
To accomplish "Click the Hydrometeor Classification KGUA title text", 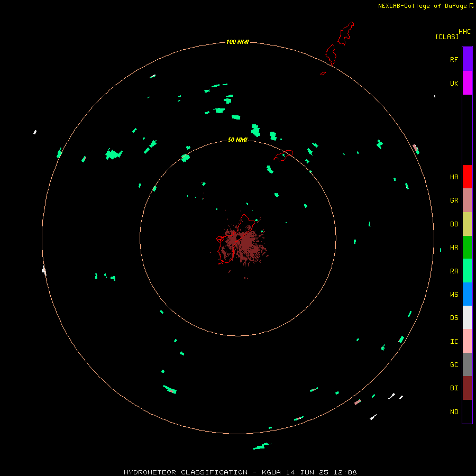I will 240,472.
